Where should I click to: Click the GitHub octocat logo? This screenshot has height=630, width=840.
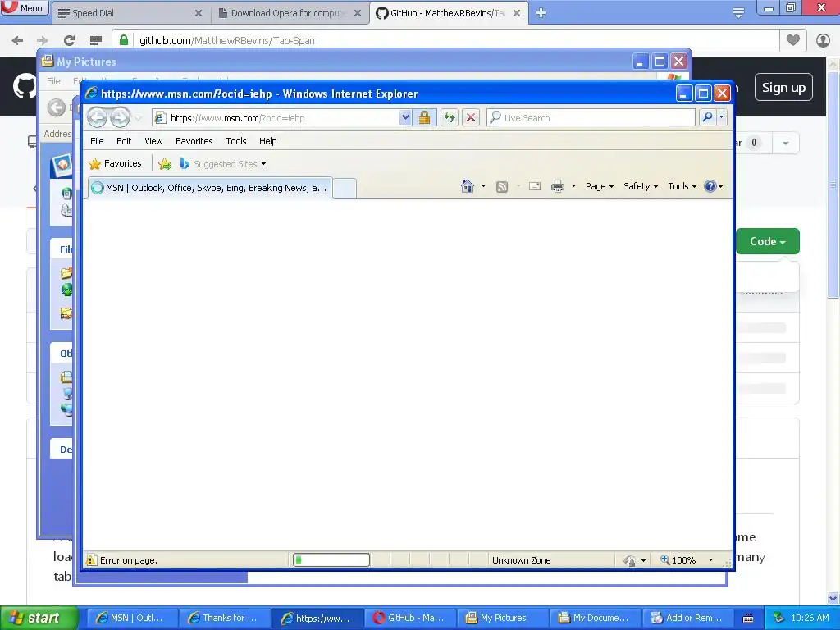pyautogui.click(x=24, y=87)
